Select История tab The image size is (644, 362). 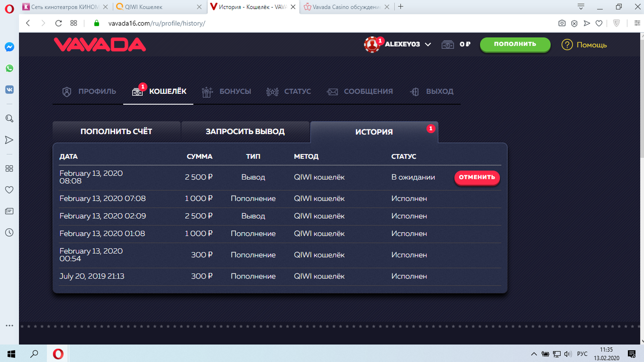point(374,132)
